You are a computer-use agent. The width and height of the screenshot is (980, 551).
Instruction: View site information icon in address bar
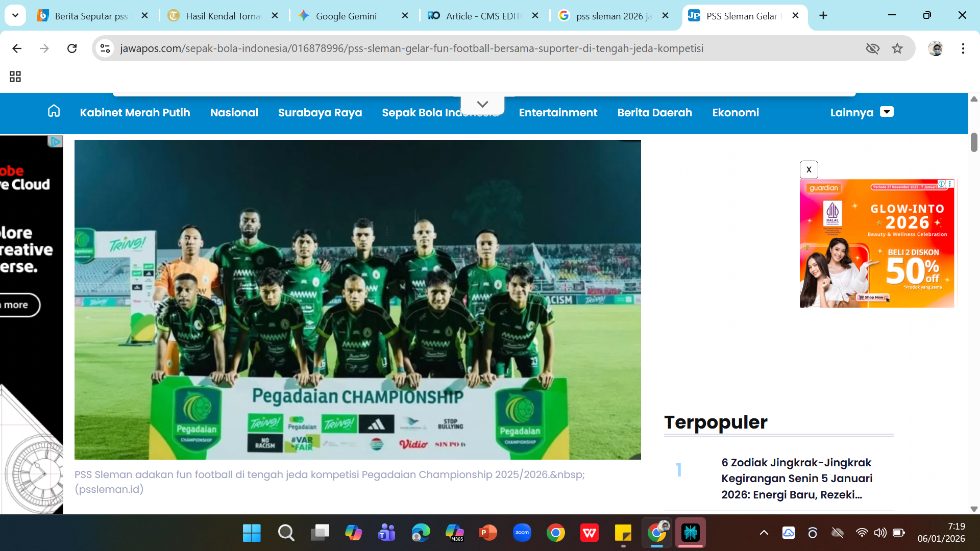(x=105, y=48)
